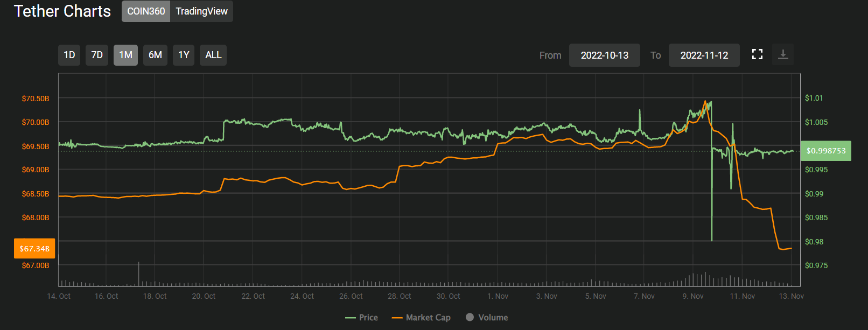Click the 9. Nov x-axis date label
Image resolution: width=868 pixels, height=330 pixels.
pos(693,296)
